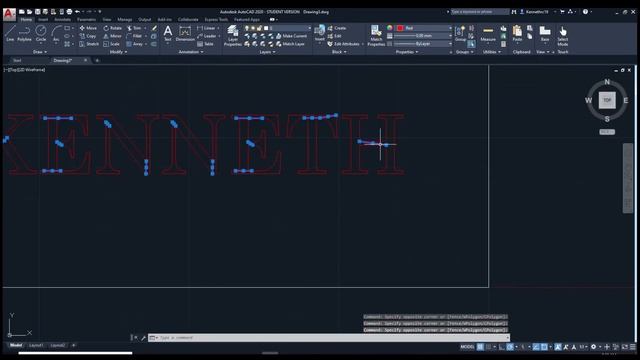Screen dimensions: 640x360
Task: Click the Group tool
Action: coord(460,33)
